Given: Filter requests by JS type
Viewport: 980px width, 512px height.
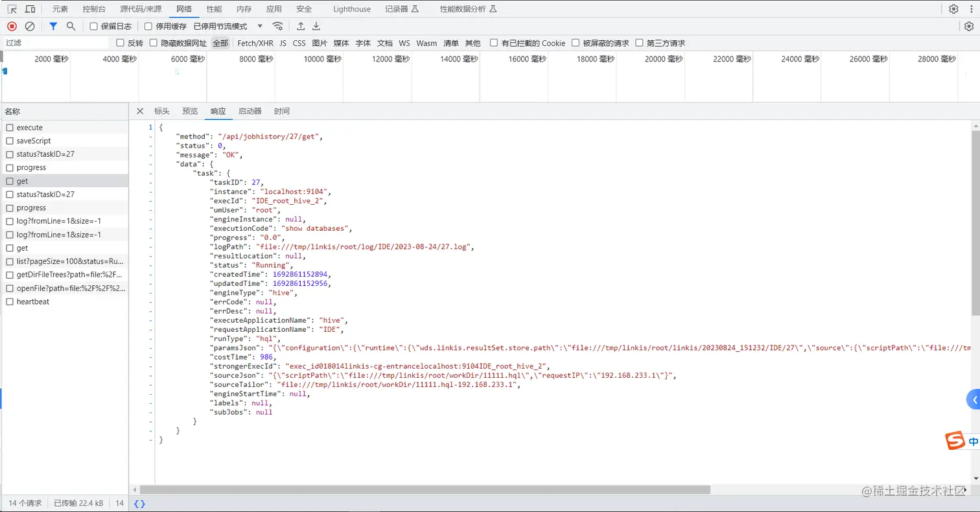Looking at the screenshot, I should pyautogui.click(x=283, y=43).
